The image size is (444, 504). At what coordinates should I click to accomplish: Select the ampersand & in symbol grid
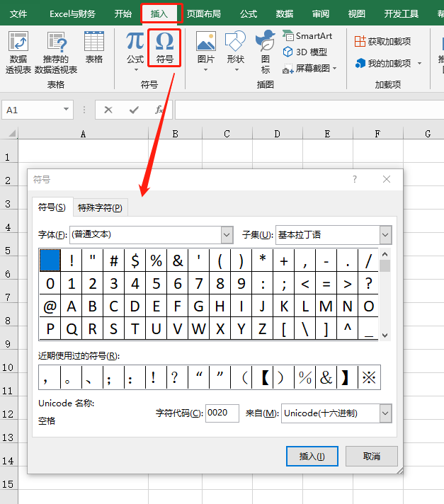click(178, 260)
